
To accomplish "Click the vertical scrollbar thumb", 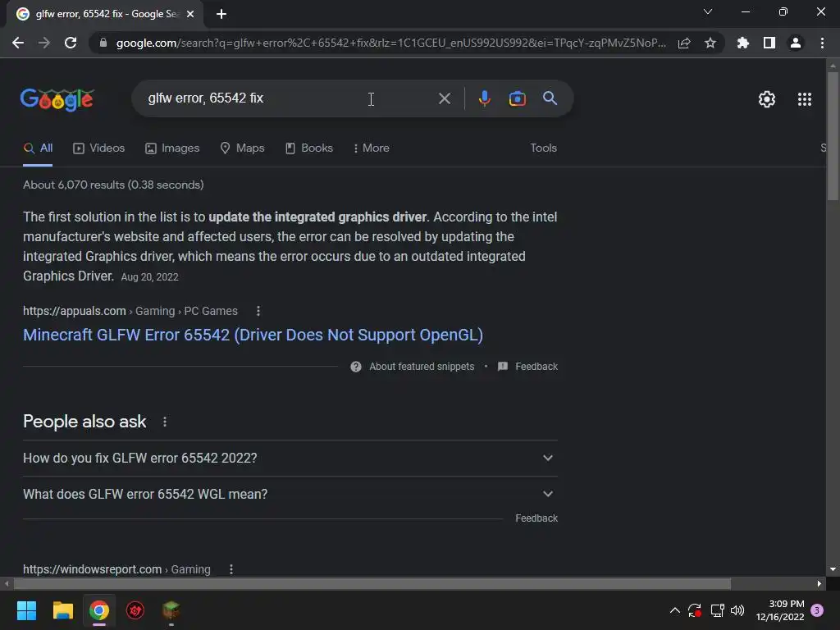I will point(833,136).
